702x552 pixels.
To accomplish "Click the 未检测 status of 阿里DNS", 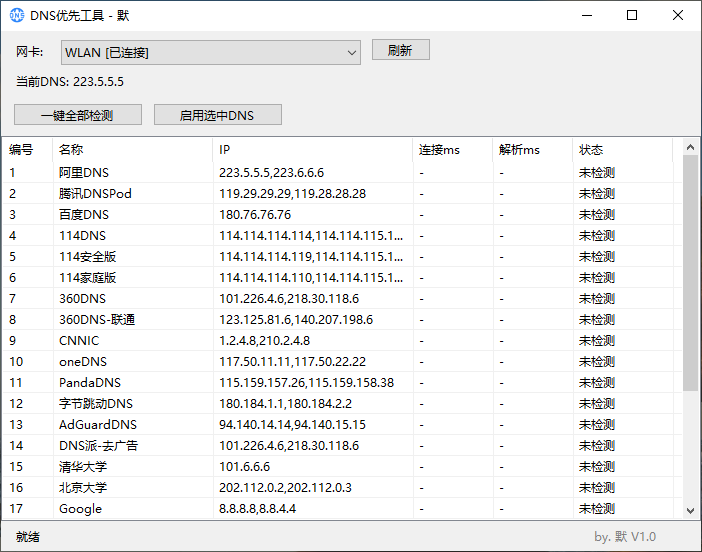I will tap(597, 172).
